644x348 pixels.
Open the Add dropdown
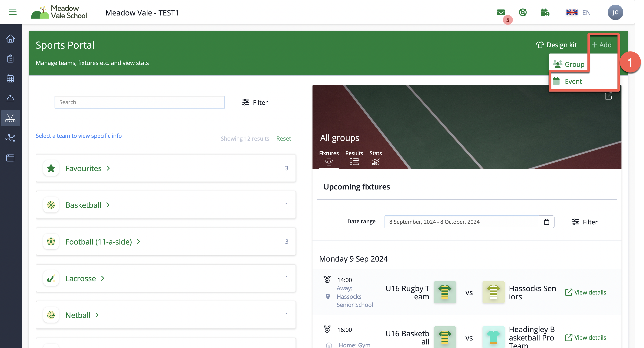[x=602, y=45]
